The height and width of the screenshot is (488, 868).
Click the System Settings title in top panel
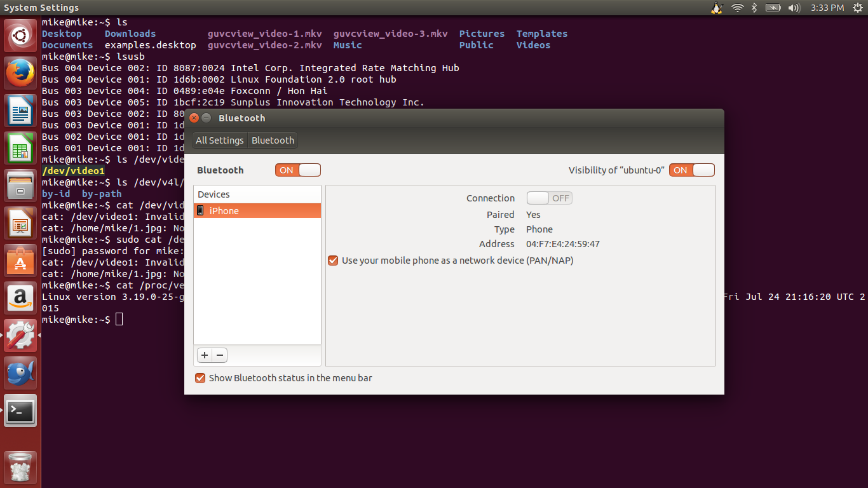pos(41,8)
